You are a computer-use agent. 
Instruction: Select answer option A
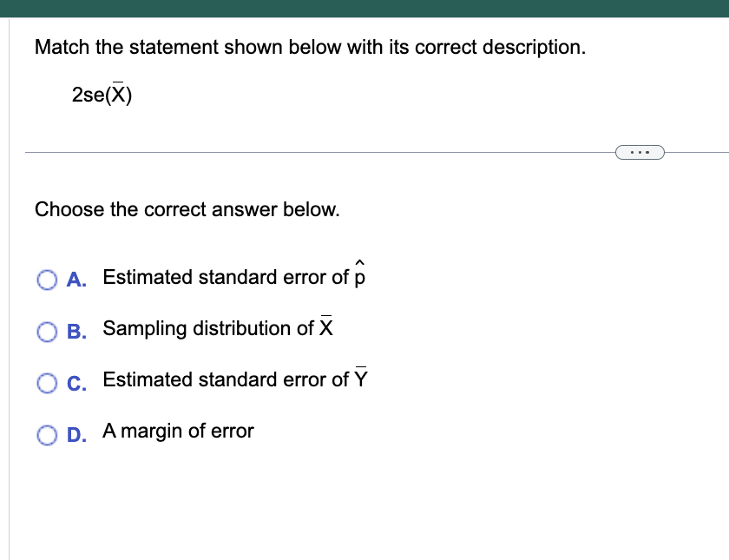pyautogui.click(x=48, y=278)
